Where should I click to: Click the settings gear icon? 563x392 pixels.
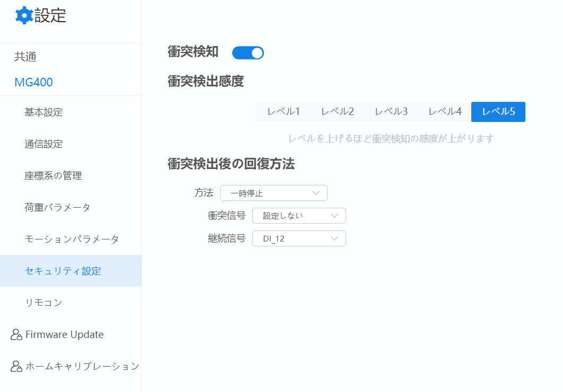tap(24, 15)
